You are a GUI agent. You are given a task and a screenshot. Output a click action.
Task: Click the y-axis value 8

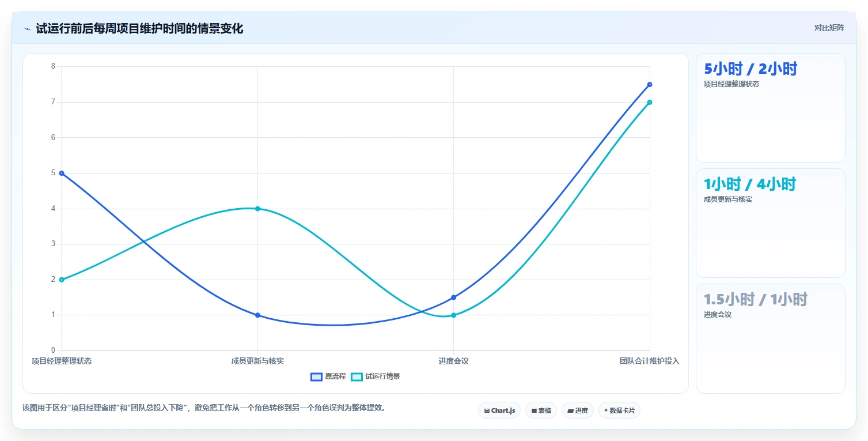tap(53, 66)
